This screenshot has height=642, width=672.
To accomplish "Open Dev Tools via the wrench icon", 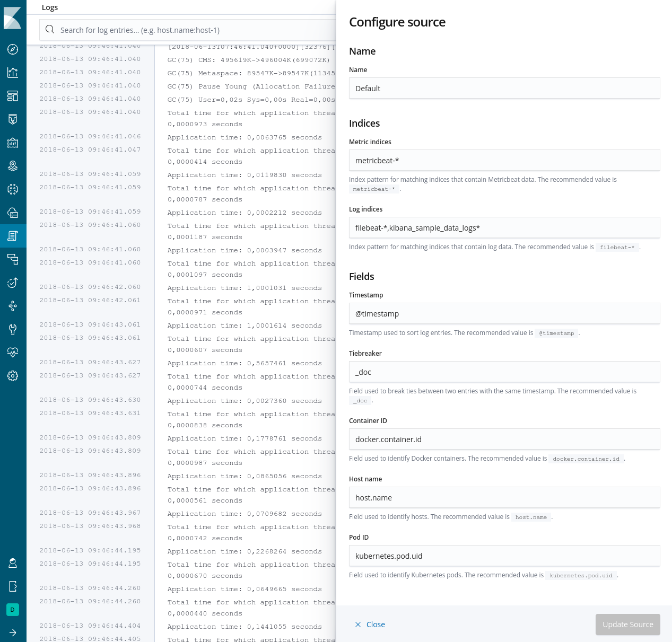I will click(x=12, y=329).
